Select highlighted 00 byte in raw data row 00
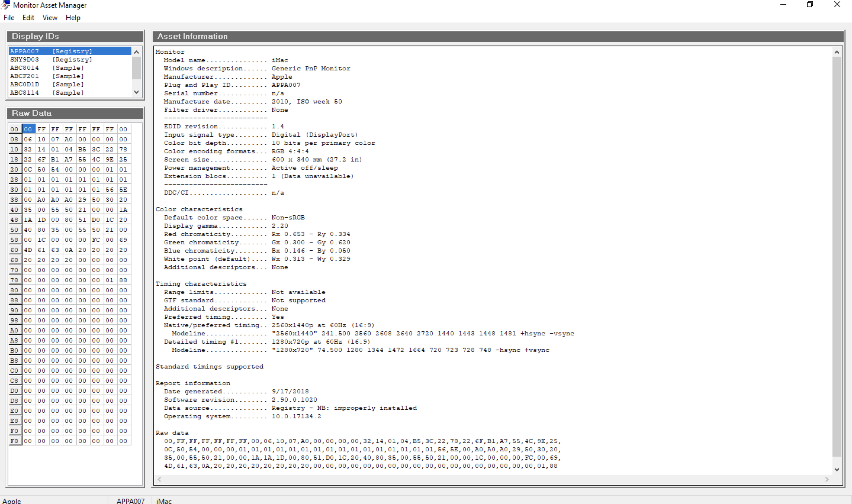 (x=28, y=129)
